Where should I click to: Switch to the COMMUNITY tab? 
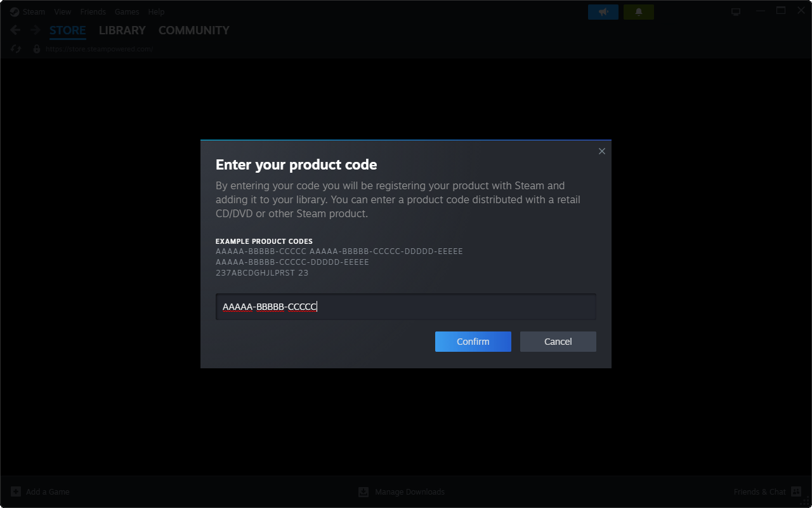193,30
